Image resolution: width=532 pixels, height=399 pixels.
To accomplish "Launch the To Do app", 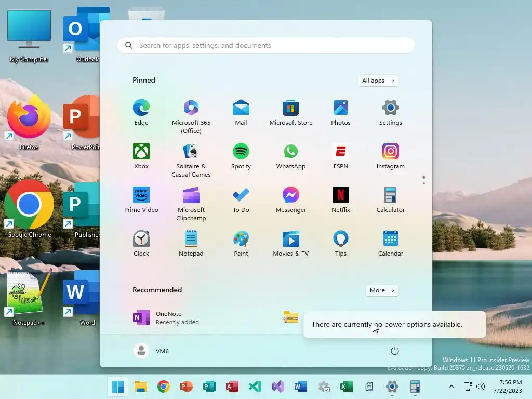I will (241, 200).
